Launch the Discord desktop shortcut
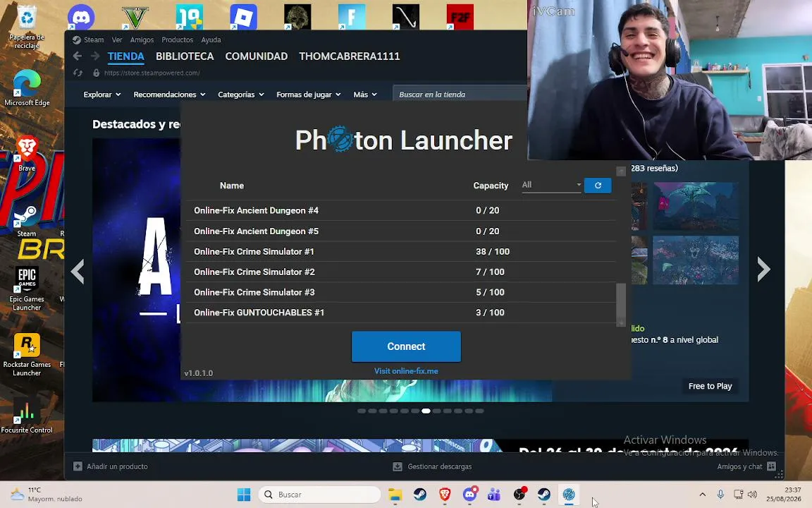This screenshot has width=812, height=508. (81, 17)
